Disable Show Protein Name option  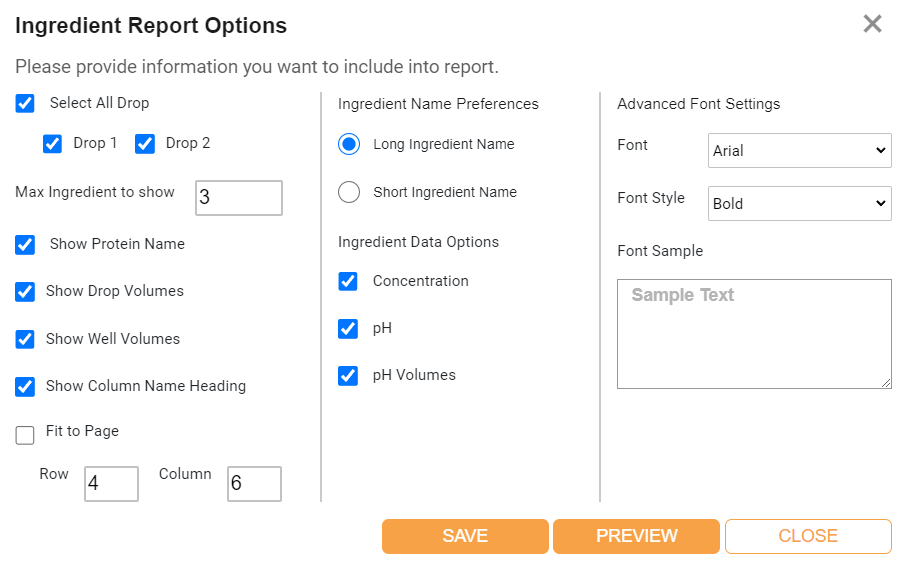25,244
